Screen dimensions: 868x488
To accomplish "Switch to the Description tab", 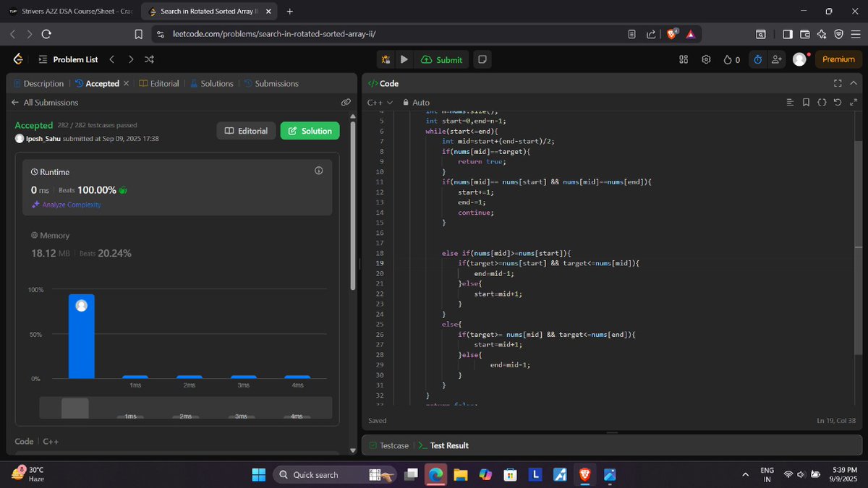I will [x=38, y=84].
